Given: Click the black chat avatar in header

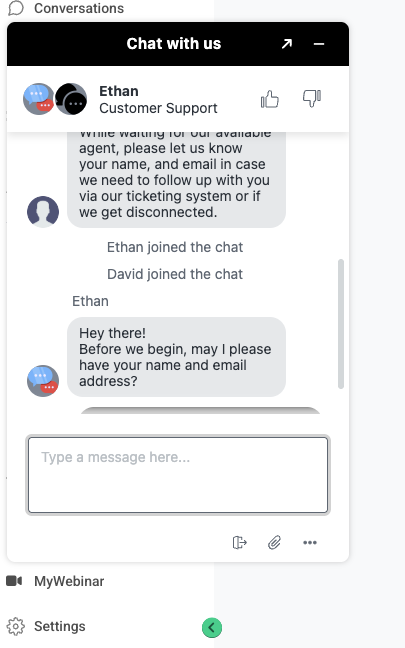Looking at the screenshot, I should tap(71, 99).
